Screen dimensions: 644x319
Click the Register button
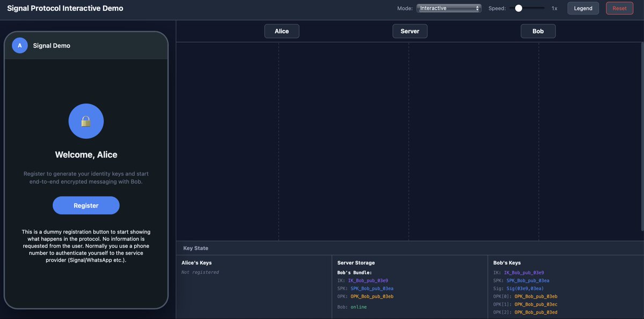(86, 205)
